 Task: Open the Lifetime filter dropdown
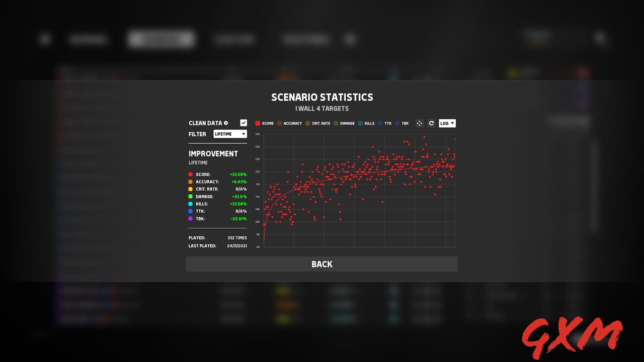point(230,134)
